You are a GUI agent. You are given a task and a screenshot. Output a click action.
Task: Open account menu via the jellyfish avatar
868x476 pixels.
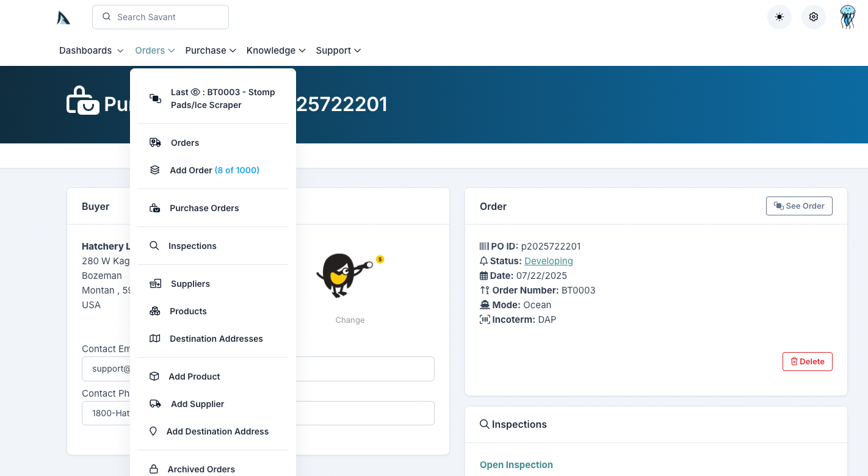(x=847, y=16)
